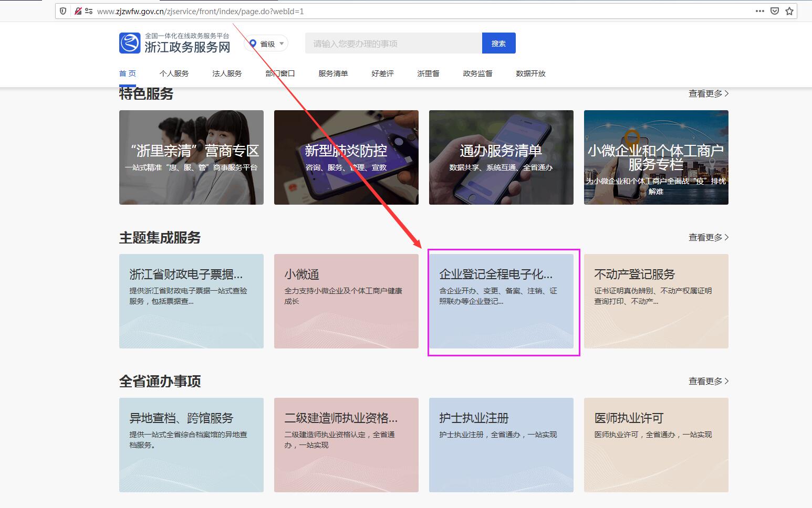Click the blocked-content icon in the address bar

click(78, 10)
